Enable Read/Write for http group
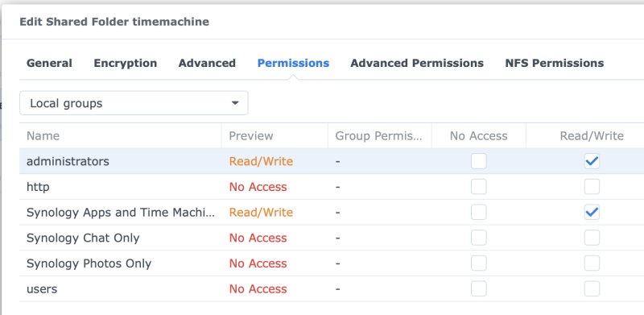 [x=592, y=187]
